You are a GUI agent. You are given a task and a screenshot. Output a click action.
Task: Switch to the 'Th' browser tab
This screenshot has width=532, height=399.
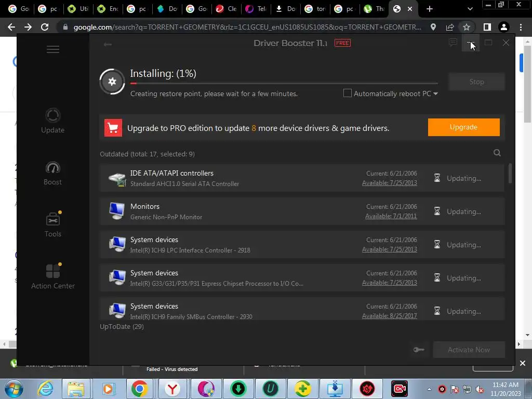tap(375, 9)
